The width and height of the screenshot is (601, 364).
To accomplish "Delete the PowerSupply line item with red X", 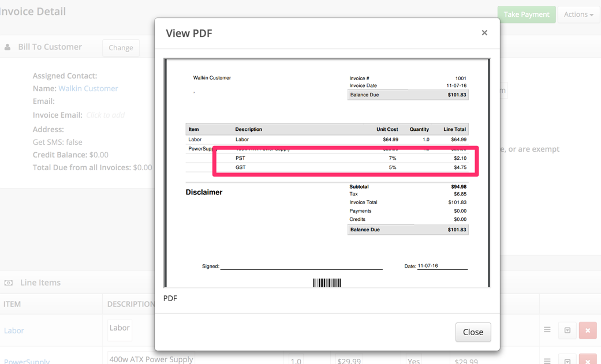I will tap(587, 360).
